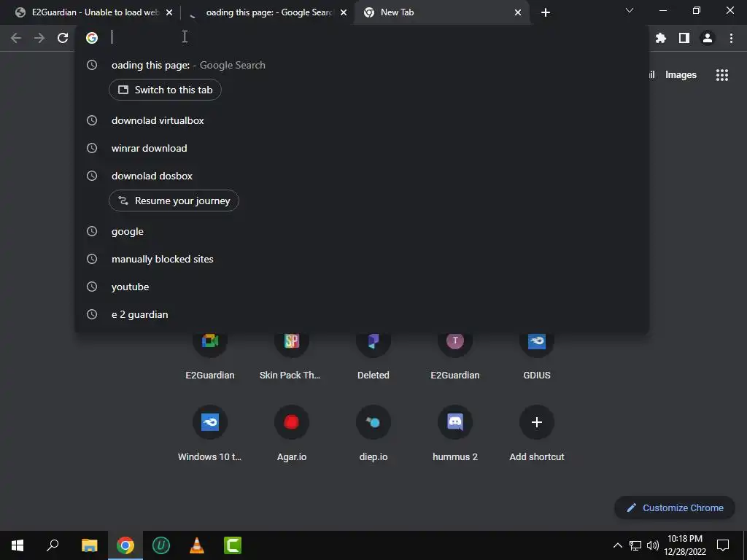Select the 'google' suggestion
Screen dimensions: 747x560
(x=362, y=231)
